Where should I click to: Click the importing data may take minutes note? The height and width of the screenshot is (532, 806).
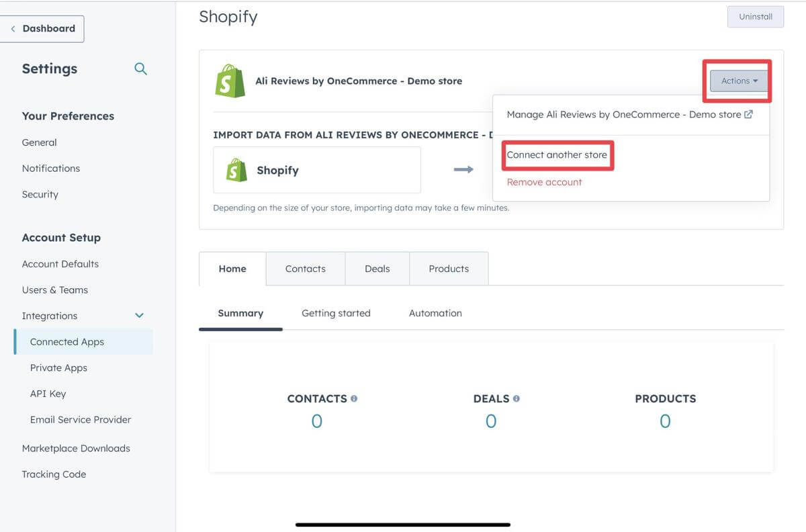[x=361, y=208]
